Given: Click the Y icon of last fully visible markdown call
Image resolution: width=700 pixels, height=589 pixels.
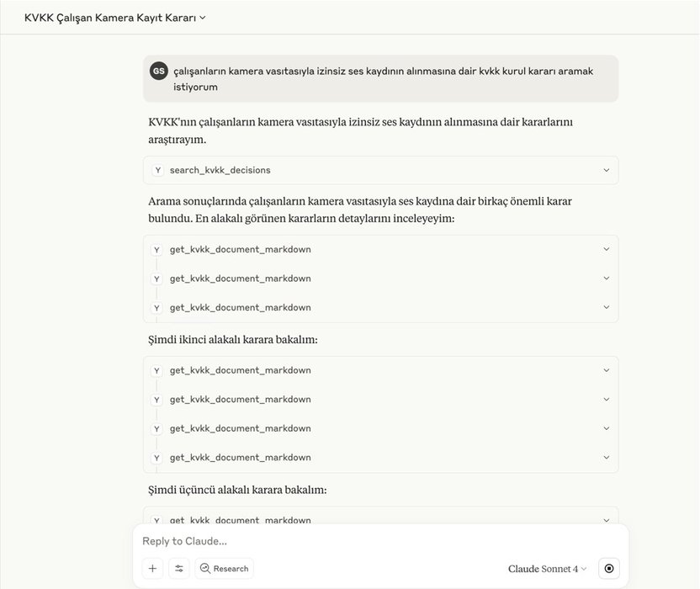Looking at the screenshot, I should coord(156,458).
